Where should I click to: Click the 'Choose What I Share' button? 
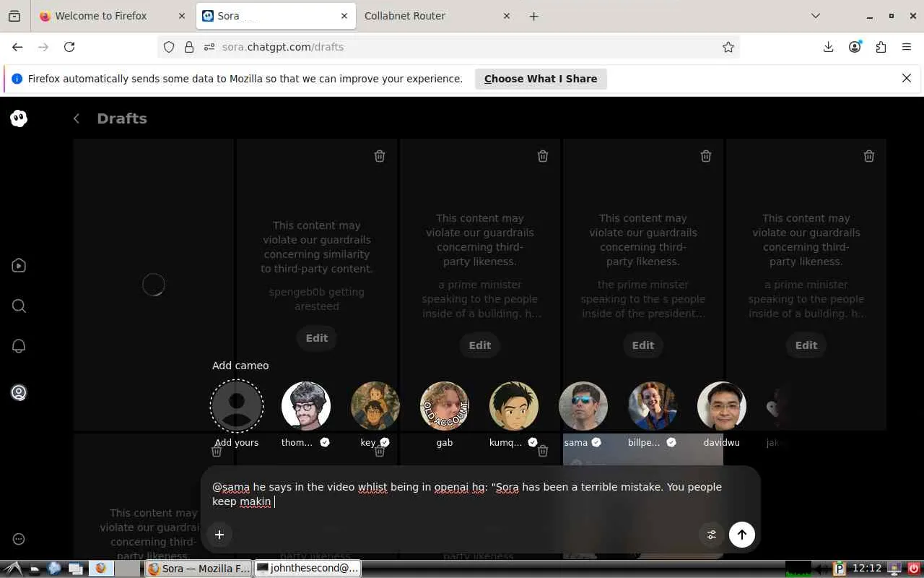click(541, 79)
